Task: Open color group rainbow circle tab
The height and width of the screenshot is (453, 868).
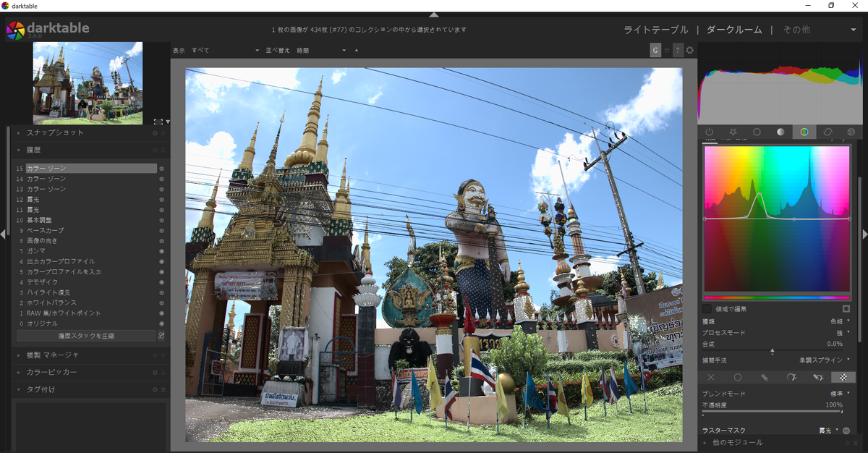Action: (804, 132)
